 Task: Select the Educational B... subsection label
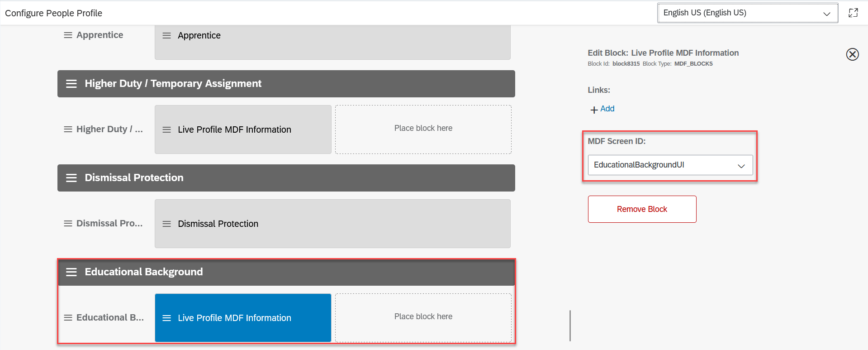pos(110,317)
